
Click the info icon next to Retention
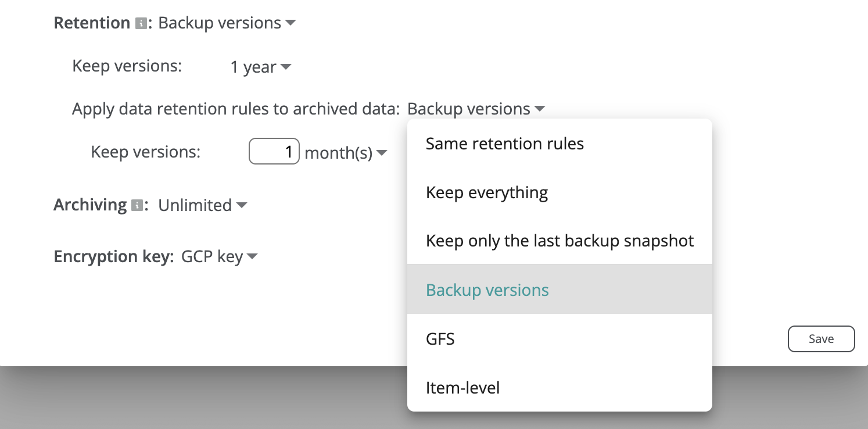tap(140, 24)
